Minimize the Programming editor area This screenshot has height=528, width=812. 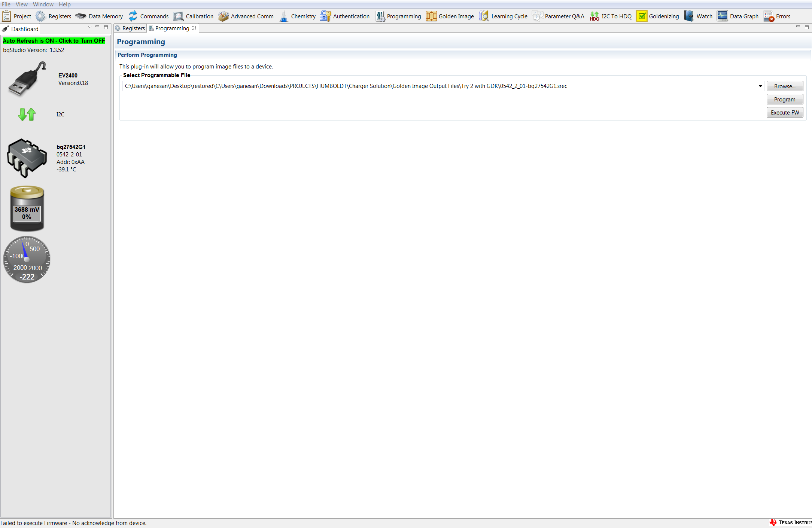coord(798,27)
